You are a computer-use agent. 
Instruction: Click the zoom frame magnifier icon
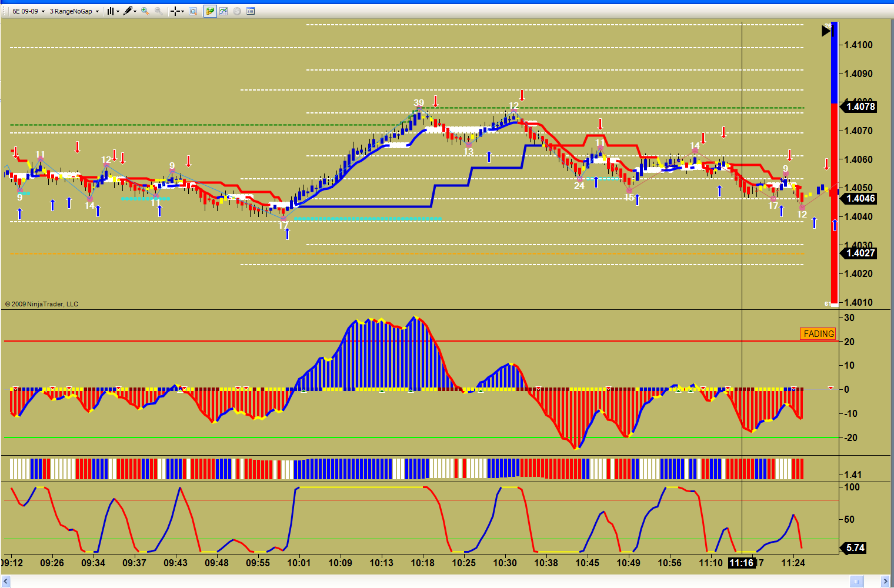(193, 11)
